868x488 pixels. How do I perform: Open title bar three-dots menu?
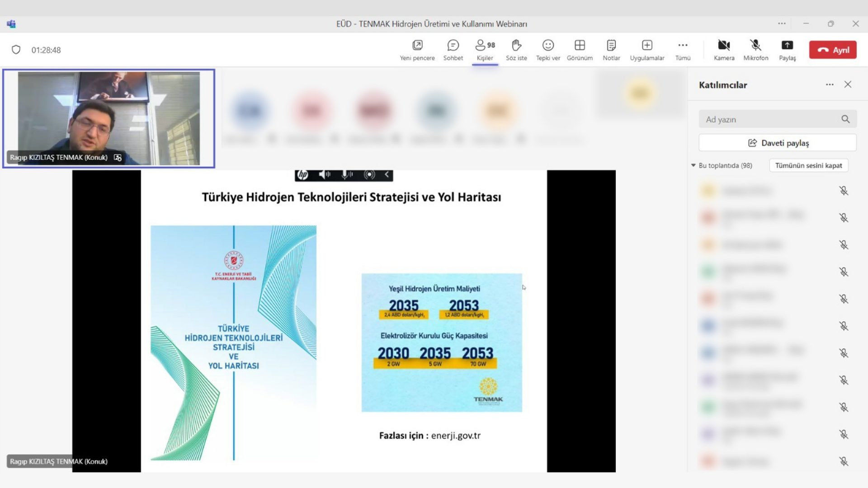tap(782, 23)
